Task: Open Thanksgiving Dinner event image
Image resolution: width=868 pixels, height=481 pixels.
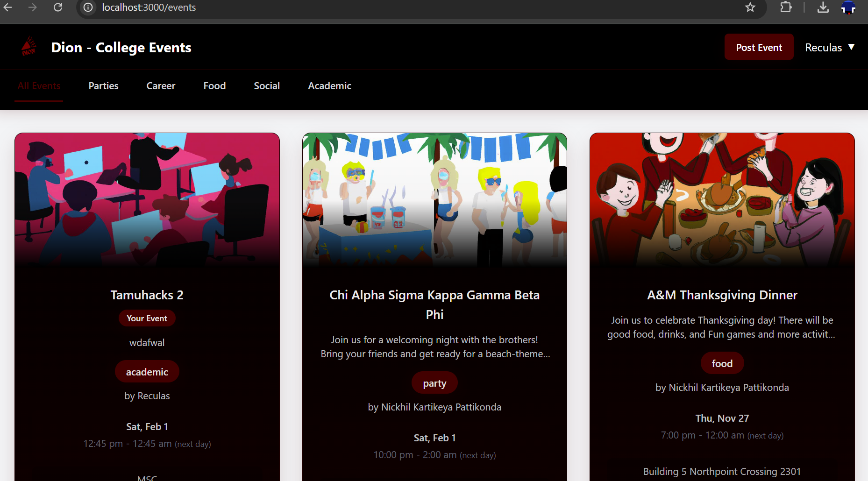Action: pyautogui.click(x=722, y=200)
